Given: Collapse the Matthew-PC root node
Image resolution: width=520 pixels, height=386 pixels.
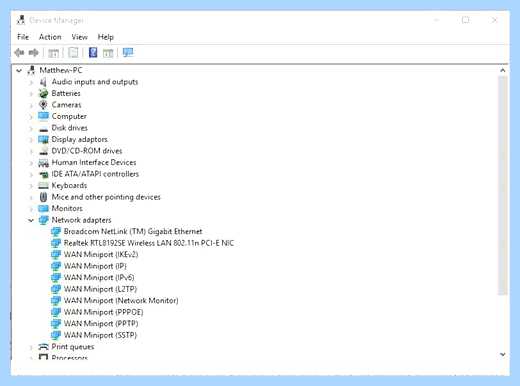Looking at the screenshot, I should (x=19, y=70).
